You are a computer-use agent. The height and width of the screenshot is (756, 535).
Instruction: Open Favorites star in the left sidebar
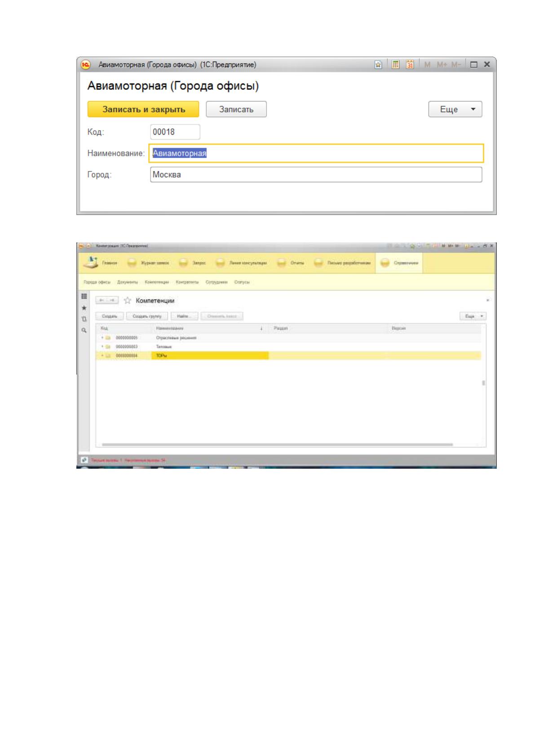[x=84, y=308]
